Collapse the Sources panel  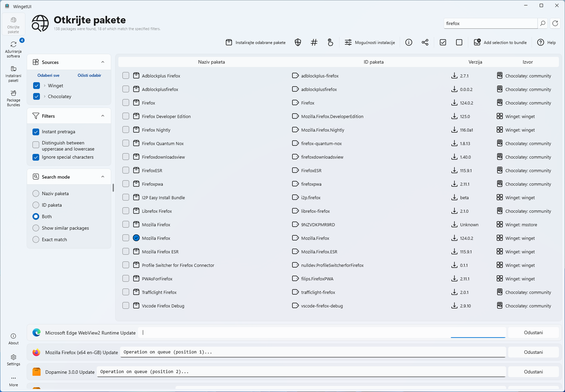click(x=103, y=62)
